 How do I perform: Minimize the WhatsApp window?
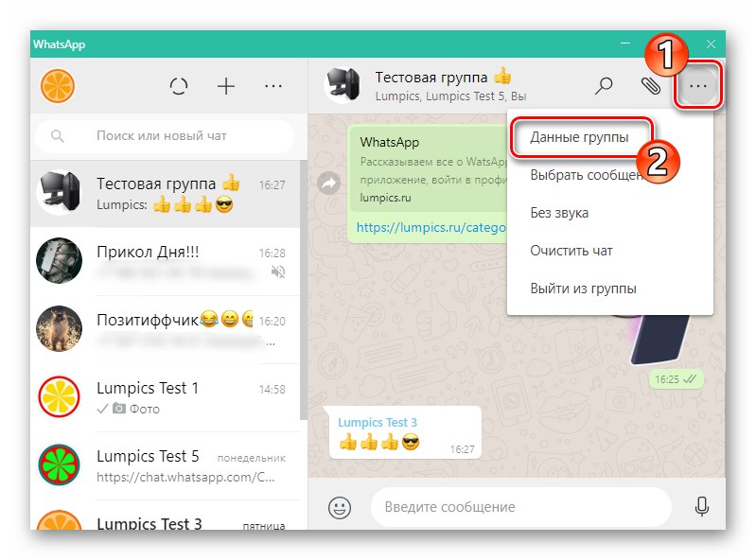(x=625, y=44)
